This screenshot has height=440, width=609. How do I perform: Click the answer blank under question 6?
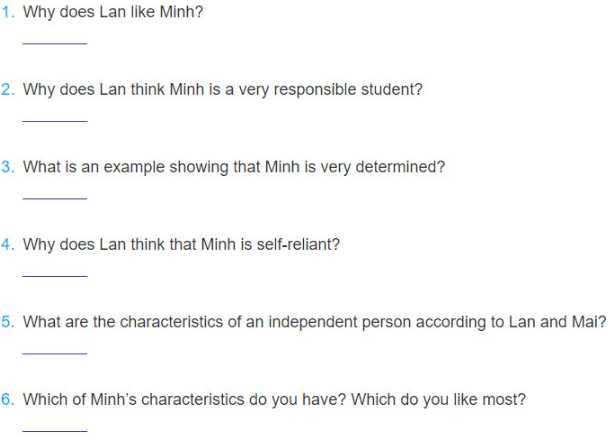point(55,428)
